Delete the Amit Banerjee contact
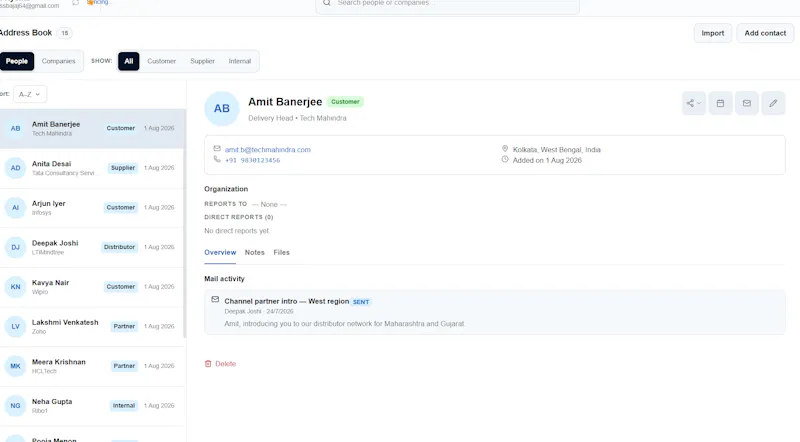The height and width of the screenshot is (442, 800). pyautogui.click(x=220, y=364)
